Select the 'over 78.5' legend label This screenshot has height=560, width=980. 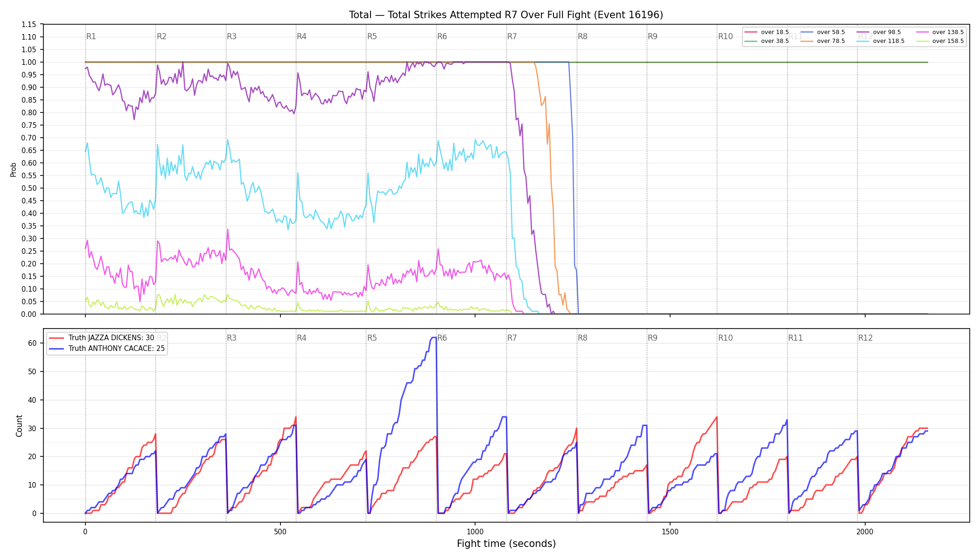[x=831, y=41]
